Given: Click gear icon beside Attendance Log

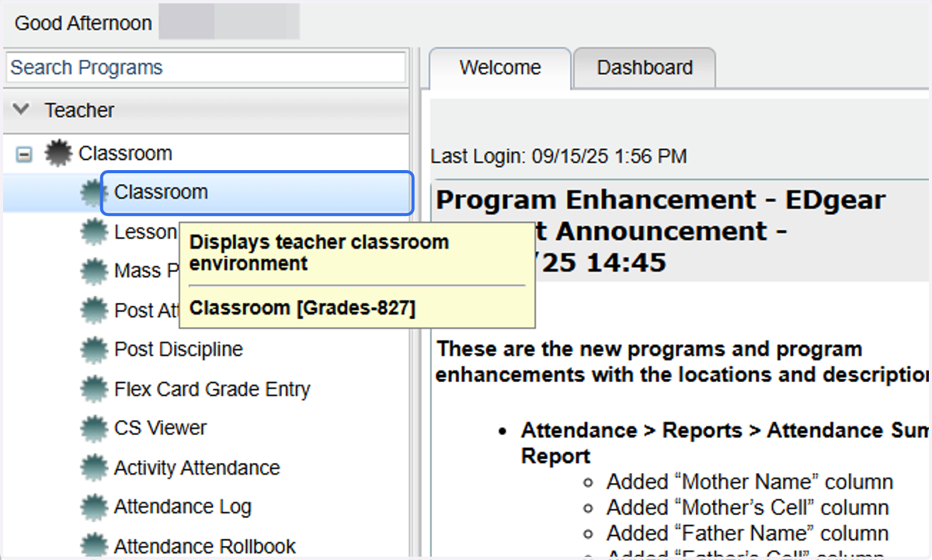Looking at the screenshot, I should [94, 507].
